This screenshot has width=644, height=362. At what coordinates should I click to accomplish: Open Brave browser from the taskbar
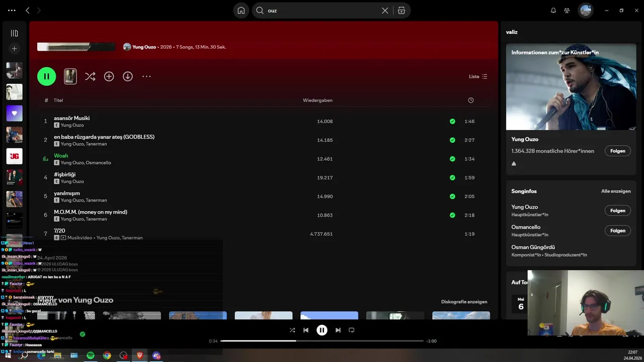[x=140, y=355]
